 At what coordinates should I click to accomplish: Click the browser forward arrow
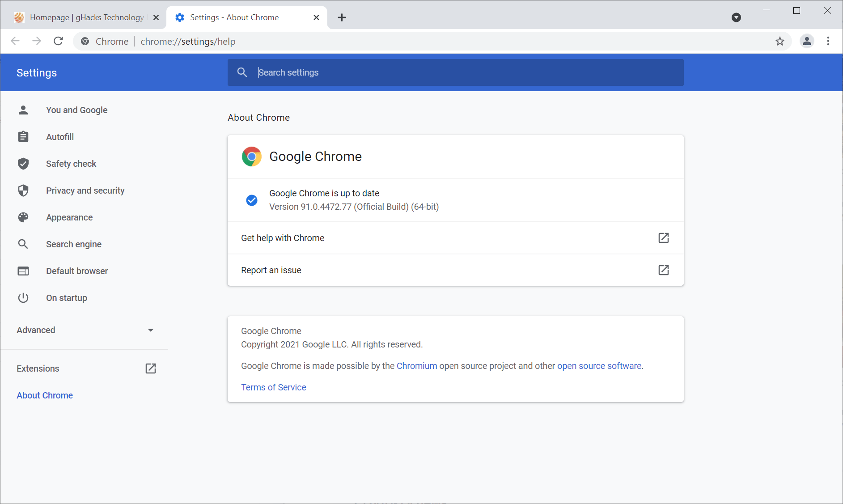tap(37, 41)
